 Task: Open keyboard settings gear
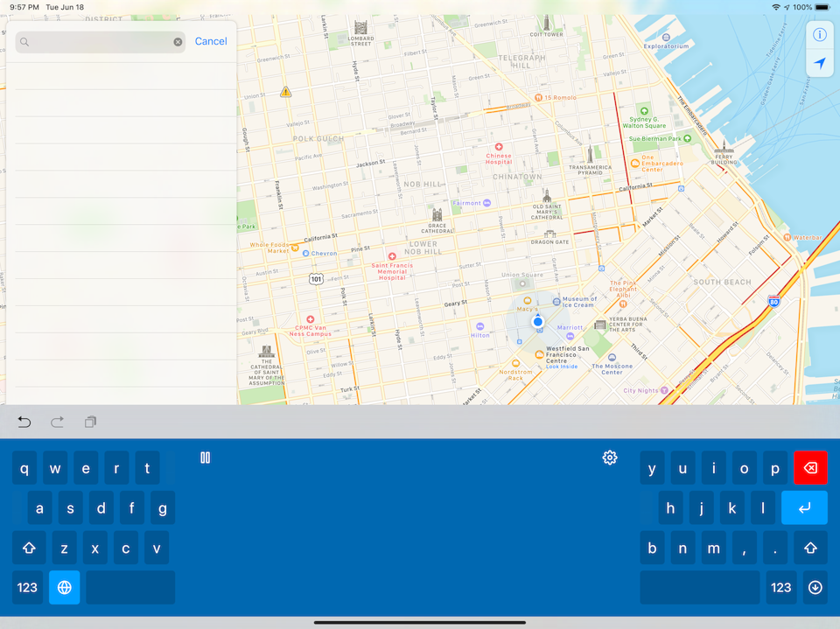[610, 458]
